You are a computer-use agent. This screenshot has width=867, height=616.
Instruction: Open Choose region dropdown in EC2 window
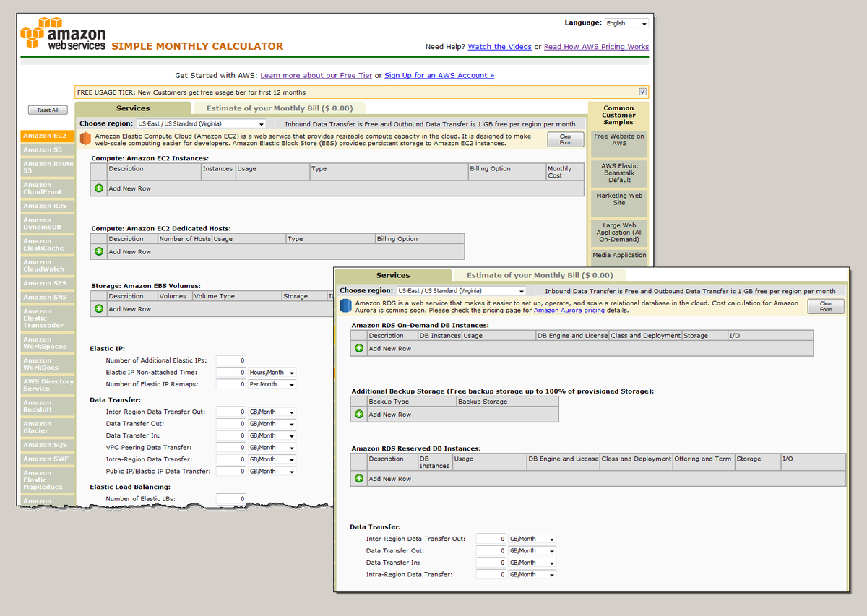[201, 124]
